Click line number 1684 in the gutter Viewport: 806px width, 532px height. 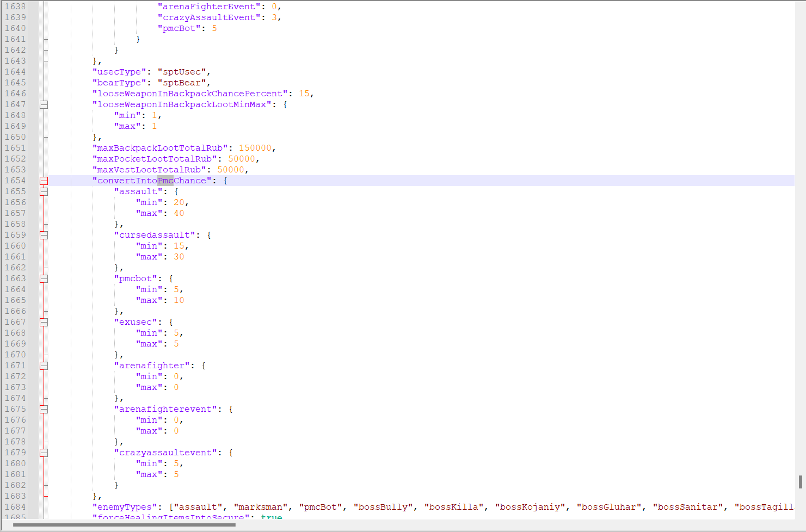(15, 507)
